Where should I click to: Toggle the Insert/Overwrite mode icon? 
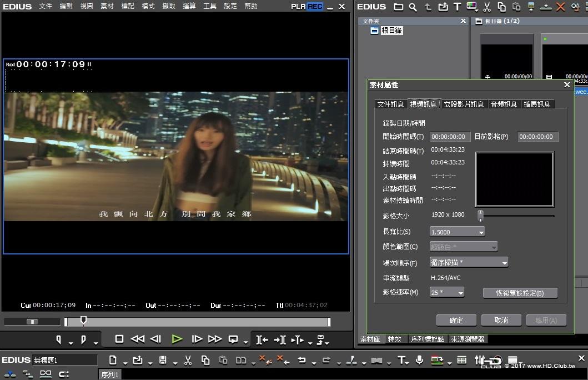[x=10, y=374]
